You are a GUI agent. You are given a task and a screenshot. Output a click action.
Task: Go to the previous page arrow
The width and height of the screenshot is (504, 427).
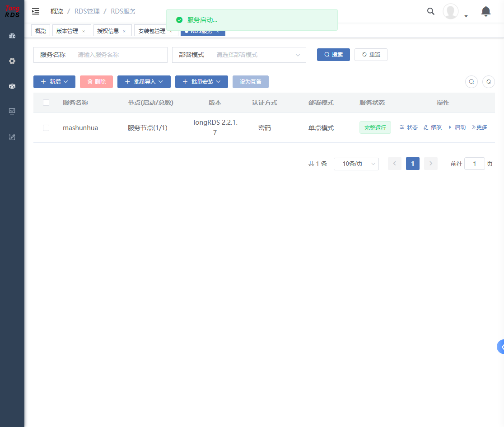pyautogui.click(x=395, y=164)
